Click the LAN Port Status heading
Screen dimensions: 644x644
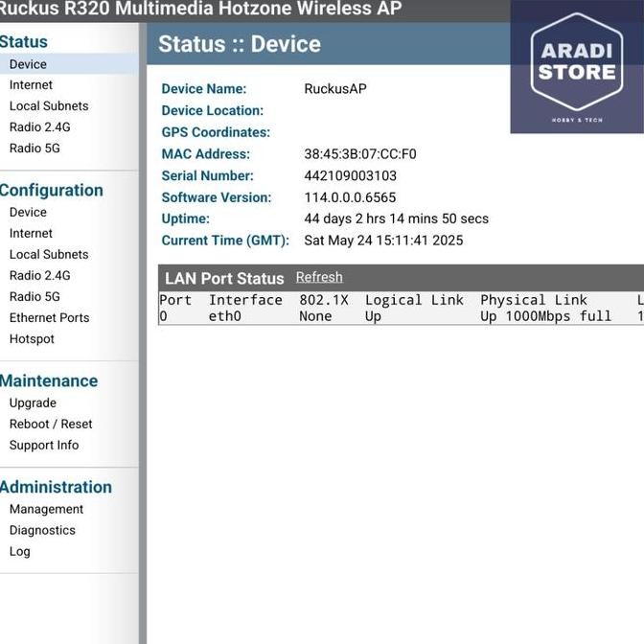(x=224, y=279)
